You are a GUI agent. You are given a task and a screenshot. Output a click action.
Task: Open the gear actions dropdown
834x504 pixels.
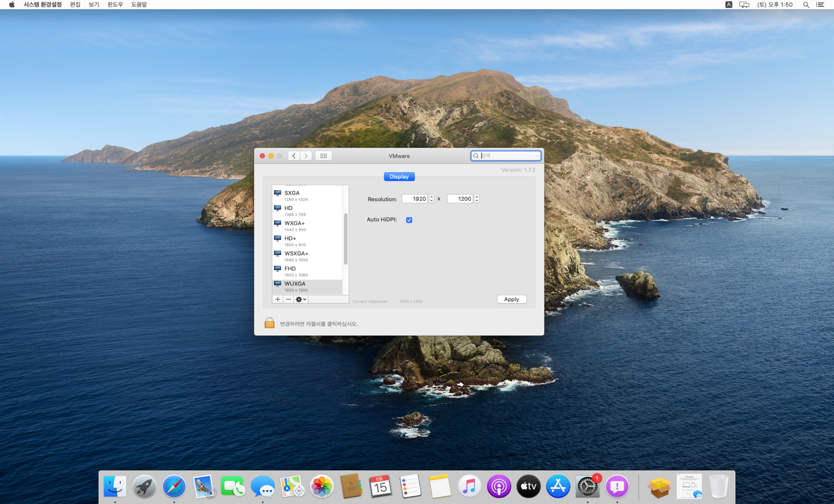[301, 299]
